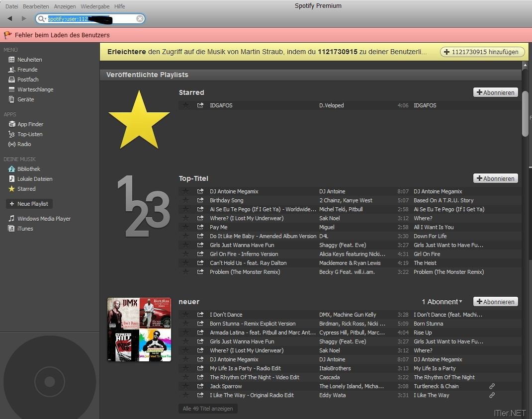
Task: Open the Wiedergabe menu
Action: tap(95, 6)
